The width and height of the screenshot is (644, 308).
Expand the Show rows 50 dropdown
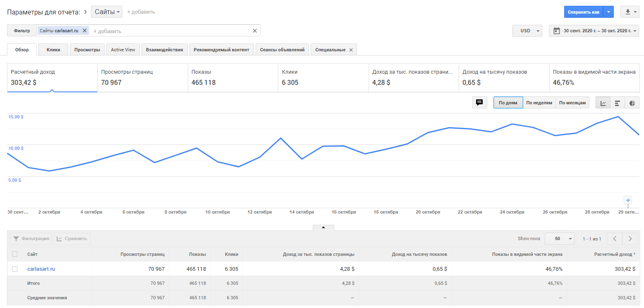tap(559, 238)
